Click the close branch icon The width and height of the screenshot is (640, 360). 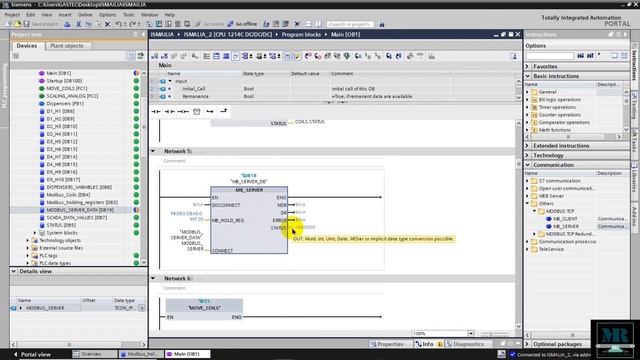(x=224, y=111)
